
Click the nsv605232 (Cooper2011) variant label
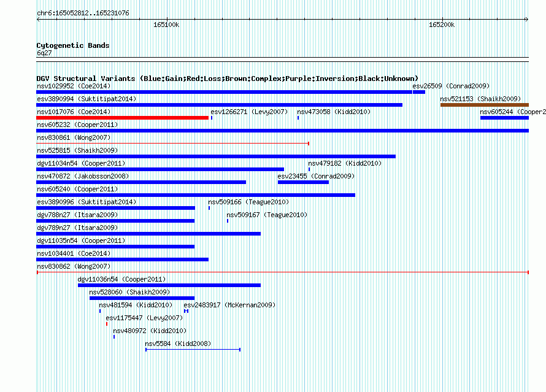coord(77,125)
